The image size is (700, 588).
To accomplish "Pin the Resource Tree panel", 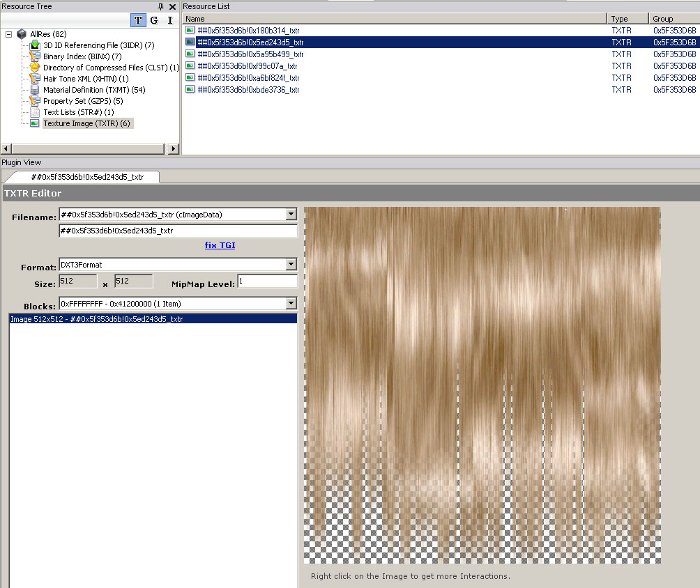I will point(161,7).
